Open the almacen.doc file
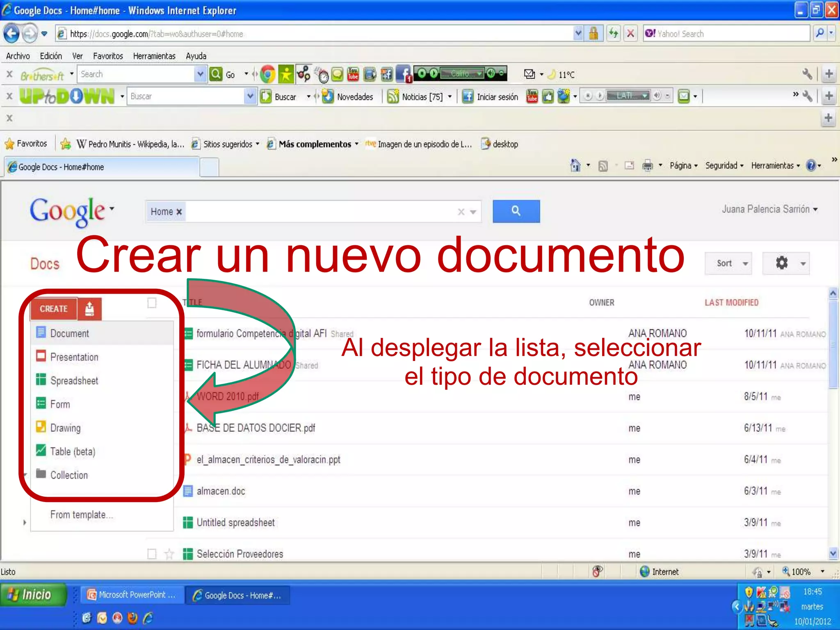 (221, 491)
